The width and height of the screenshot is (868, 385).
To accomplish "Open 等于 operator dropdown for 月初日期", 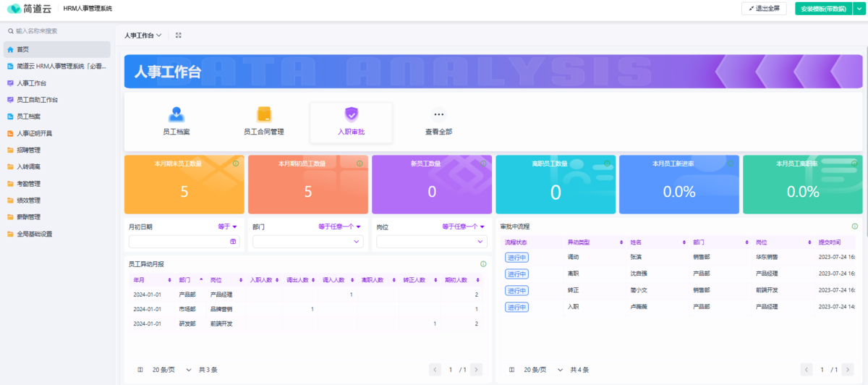I will (x=228, y=227).
